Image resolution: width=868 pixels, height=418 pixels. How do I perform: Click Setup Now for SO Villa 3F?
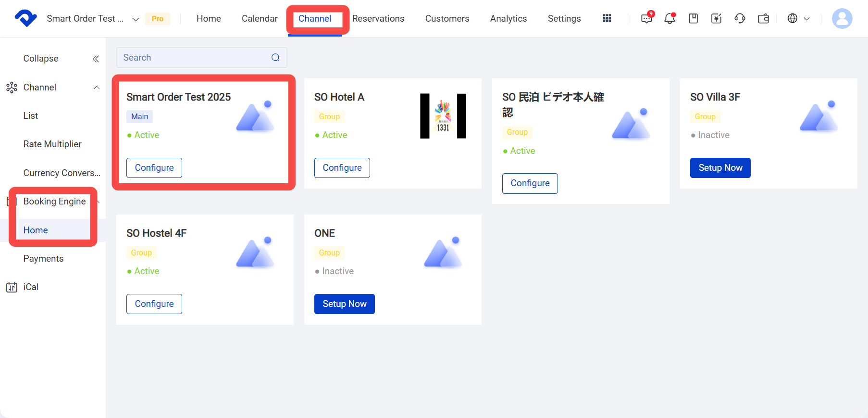720,168
